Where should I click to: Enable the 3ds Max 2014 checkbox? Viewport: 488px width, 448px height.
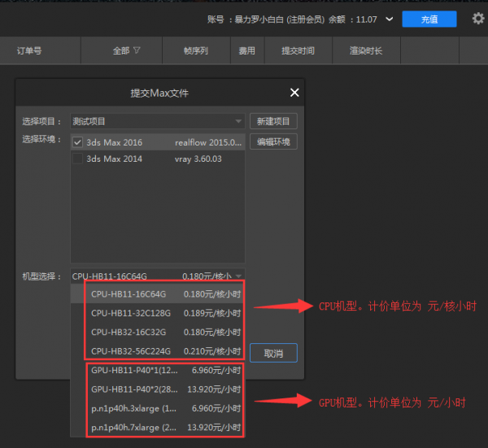pyautogui.click(x=78, y=159)
